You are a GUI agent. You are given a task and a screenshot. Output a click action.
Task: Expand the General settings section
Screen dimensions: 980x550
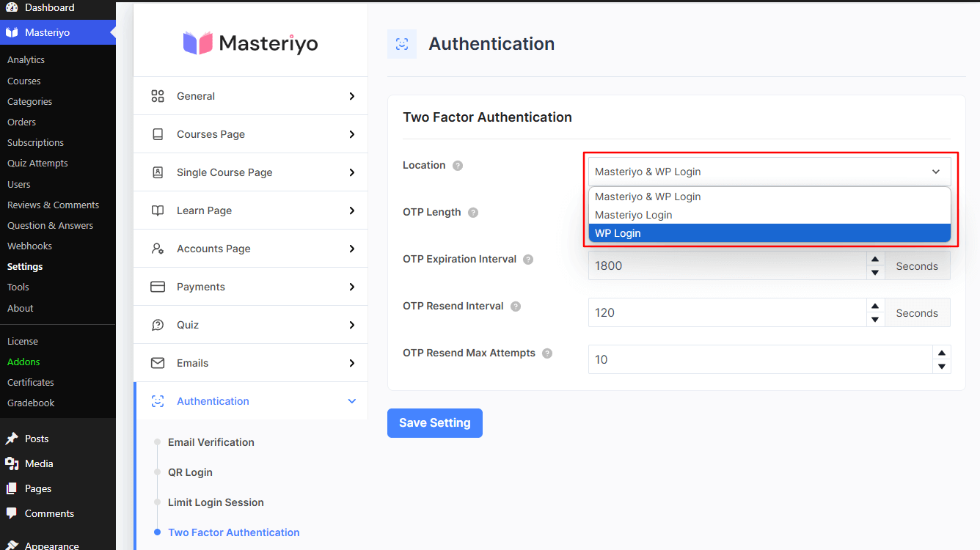[x=352, y=96]
